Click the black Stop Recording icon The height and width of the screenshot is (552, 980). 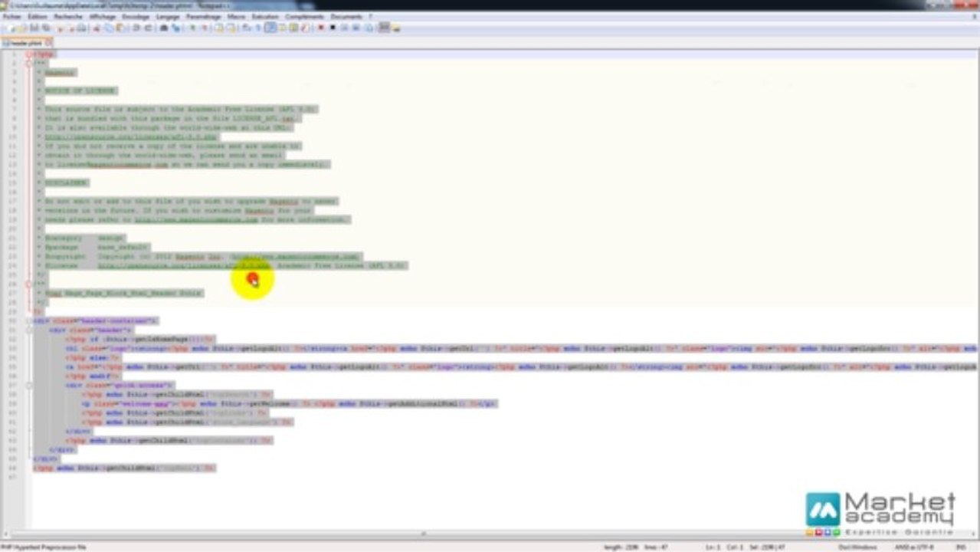(x=332, y=28)
